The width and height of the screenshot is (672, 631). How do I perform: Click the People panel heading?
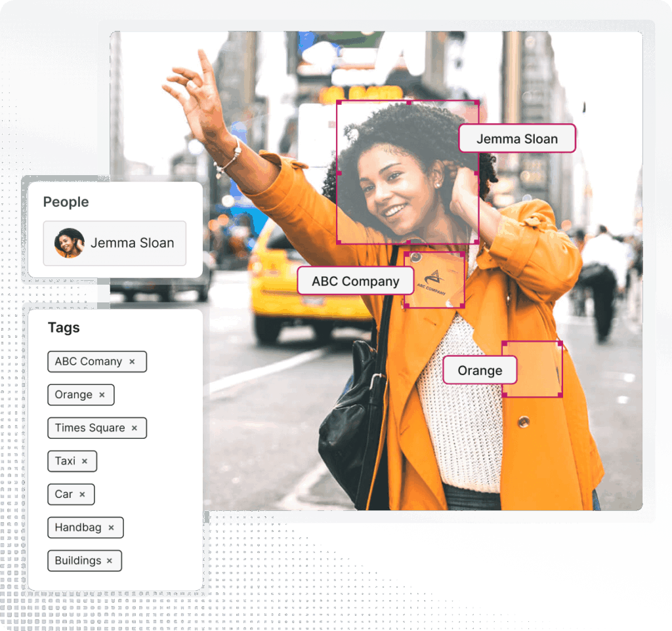point(66,202)
